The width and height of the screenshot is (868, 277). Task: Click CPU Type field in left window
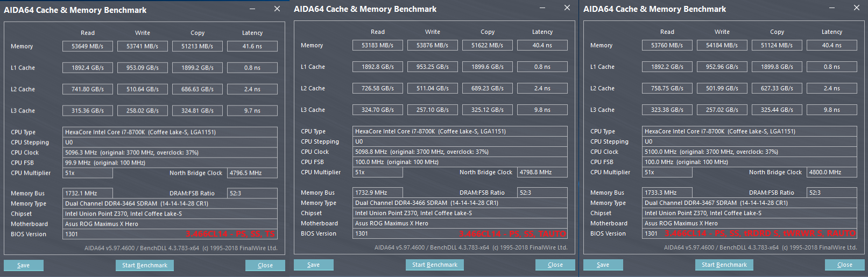tap(170, 132)
